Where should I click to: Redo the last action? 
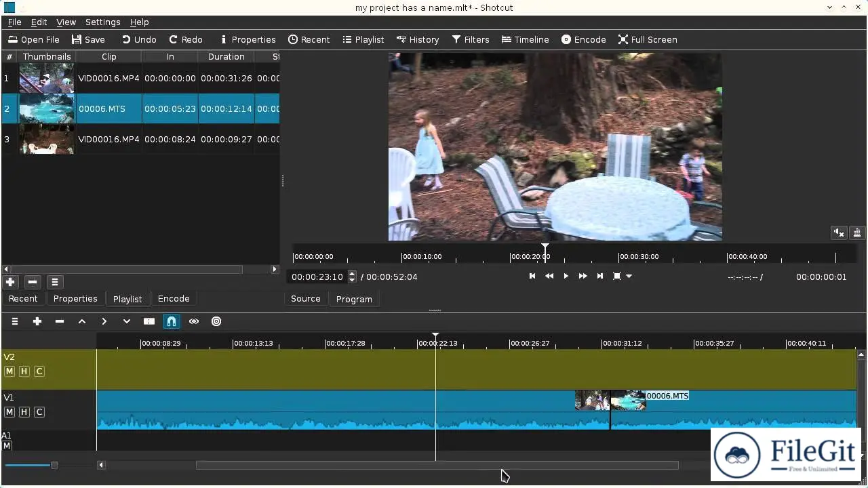186,39
